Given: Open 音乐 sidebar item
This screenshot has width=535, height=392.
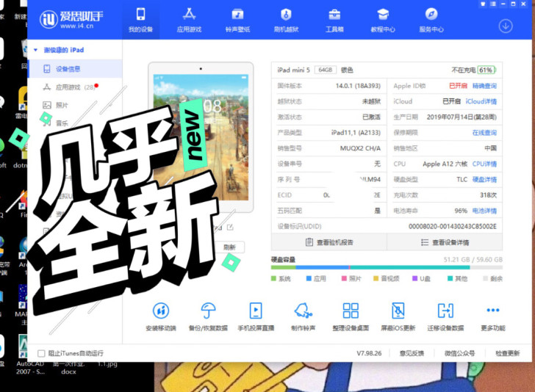Looking at the screenshot, I should pos(75,123).
